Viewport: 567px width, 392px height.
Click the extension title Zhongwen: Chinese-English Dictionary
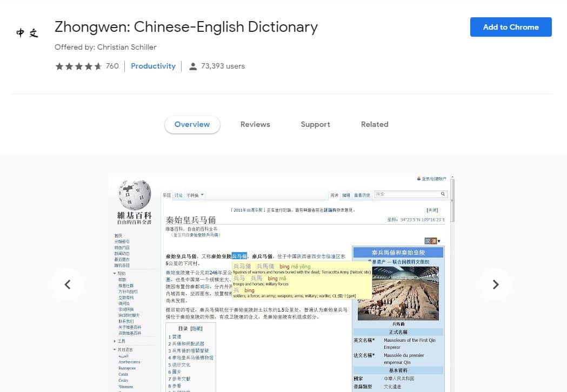point(186,27)
